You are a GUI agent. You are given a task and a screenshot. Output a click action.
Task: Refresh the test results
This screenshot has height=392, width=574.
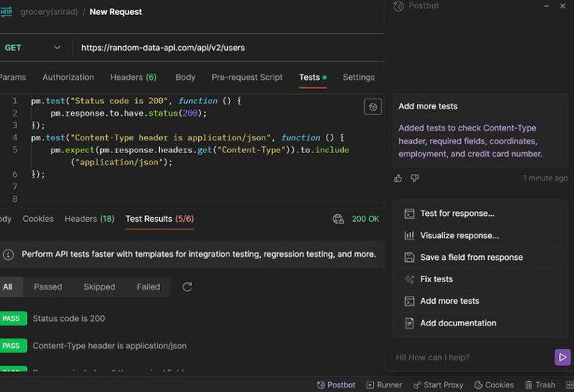[187, 287]
